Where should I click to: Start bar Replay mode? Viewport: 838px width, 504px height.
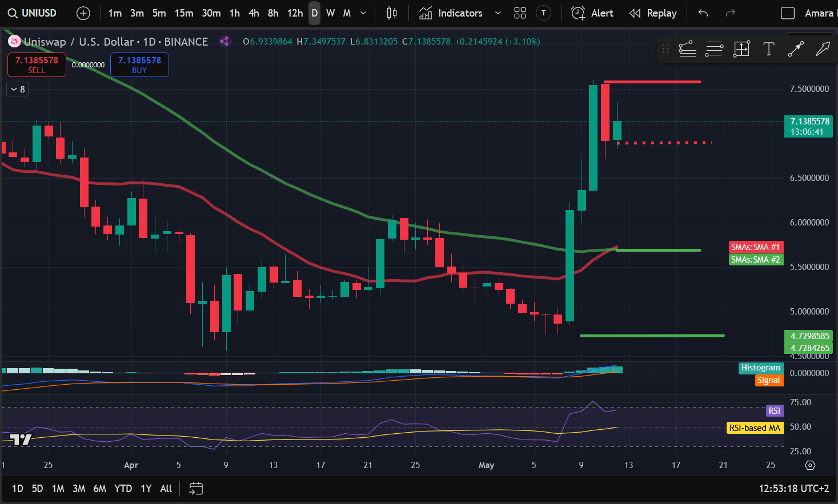click(653, 13)
